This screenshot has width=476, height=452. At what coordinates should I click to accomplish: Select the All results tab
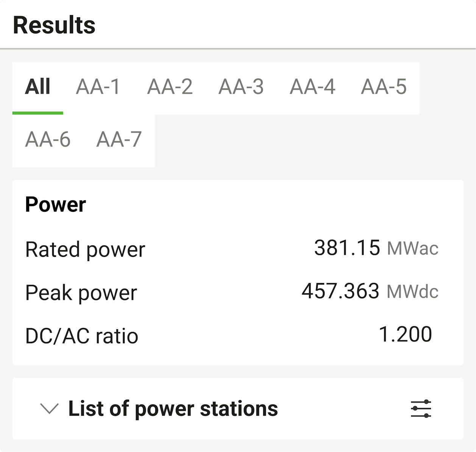(x=37, y=87)
